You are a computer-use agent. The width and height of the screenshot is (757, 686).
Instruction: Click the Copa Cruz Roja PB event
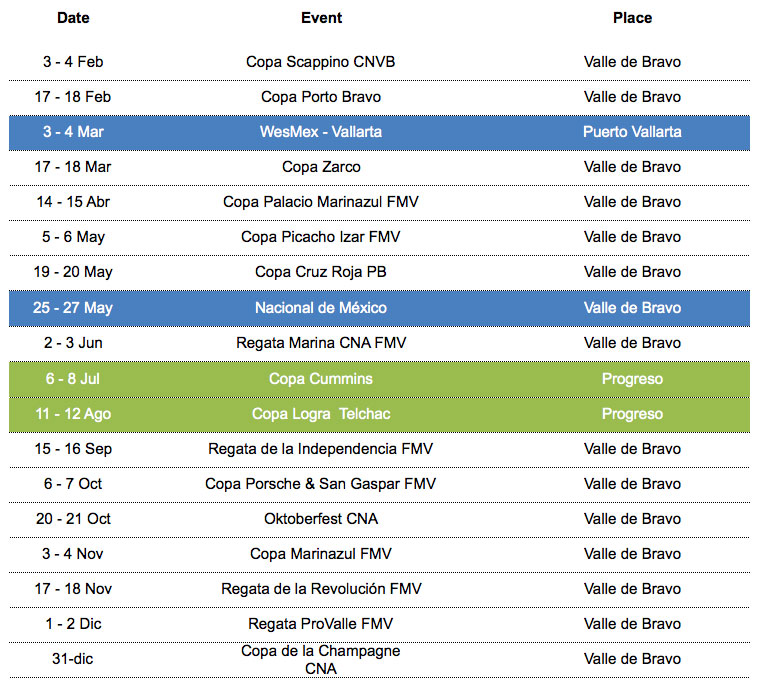(321, 272)
